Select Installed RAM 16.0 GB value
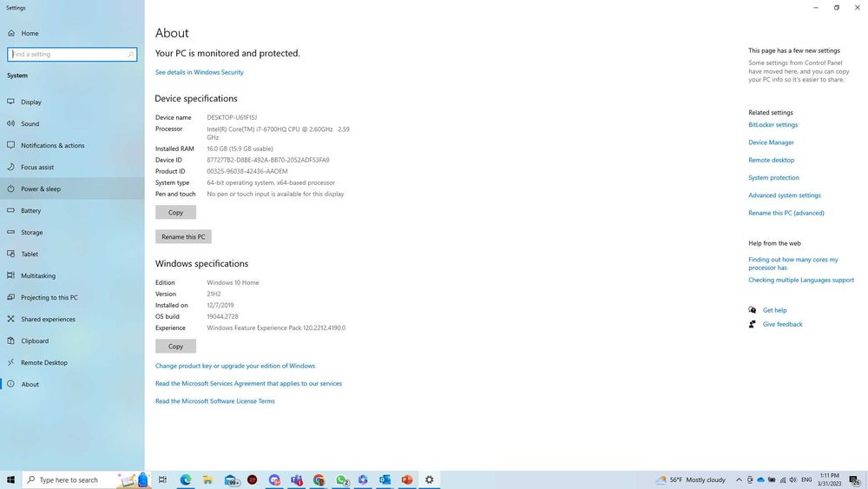The width and height of the screenshot is (868, 489). [240, 149]
